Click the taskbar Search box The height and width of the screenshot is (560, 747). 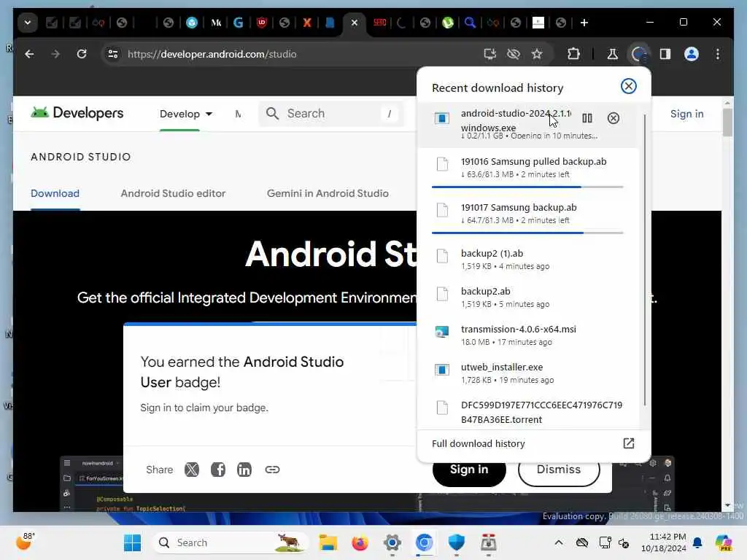[x=231, y=542]
